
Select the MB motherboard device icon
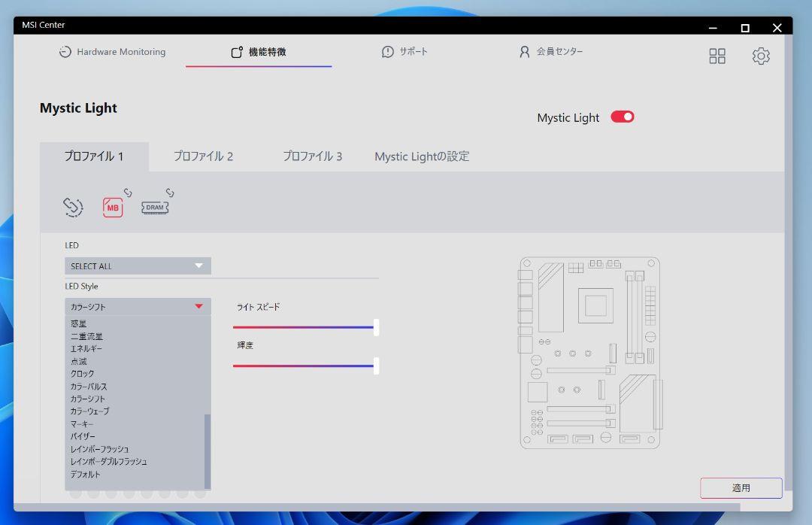[x=113, y=208]
